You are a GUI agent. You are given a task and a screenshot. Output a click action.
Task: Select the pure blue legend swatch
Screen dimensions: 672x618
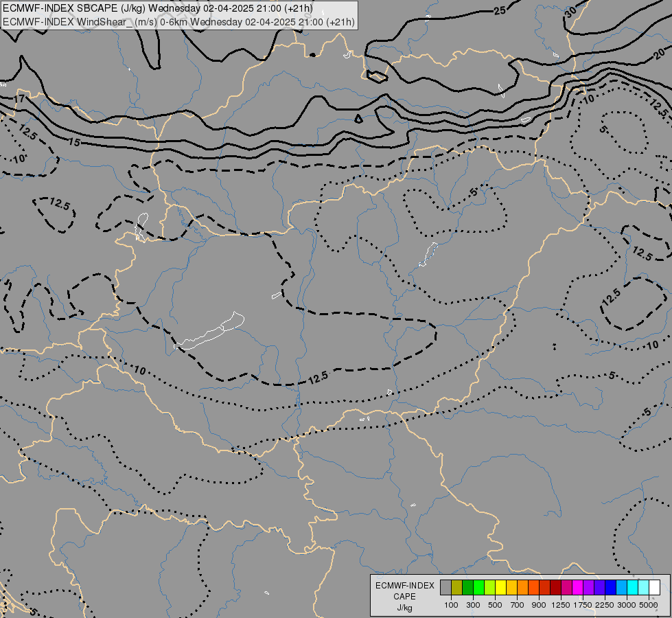610,587
